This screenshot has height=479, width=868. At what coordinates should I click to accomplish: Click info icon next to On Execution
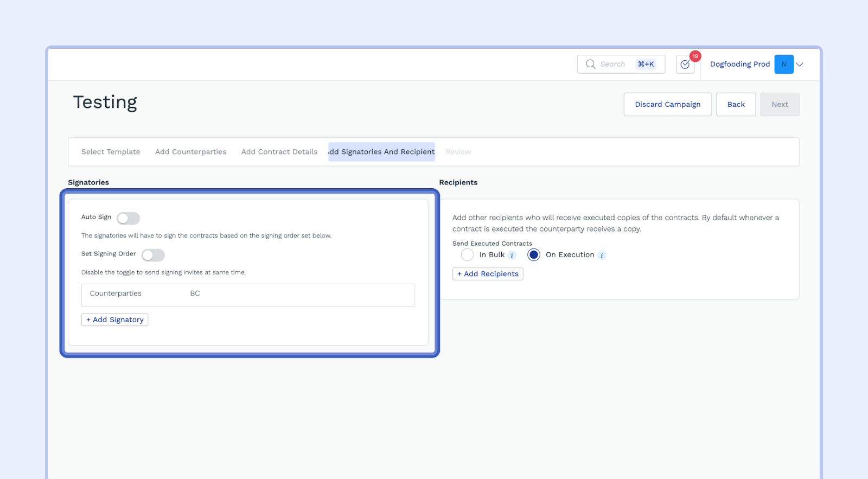click(x=602, y=256)
